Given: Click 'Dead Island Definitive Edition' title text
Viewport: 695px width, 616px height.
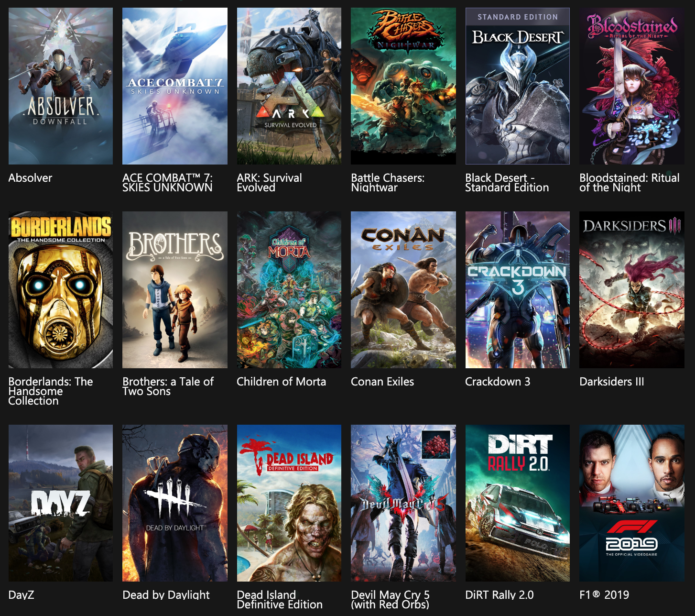Looking at the screenshot, I should (x=280, y=600).
